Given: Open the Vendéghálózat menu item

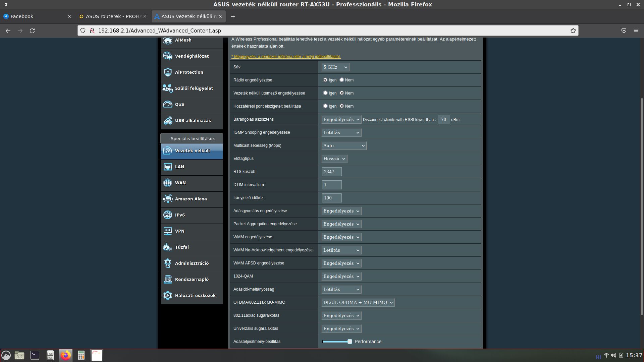Looking at the screenshot, I should [192, 56].
